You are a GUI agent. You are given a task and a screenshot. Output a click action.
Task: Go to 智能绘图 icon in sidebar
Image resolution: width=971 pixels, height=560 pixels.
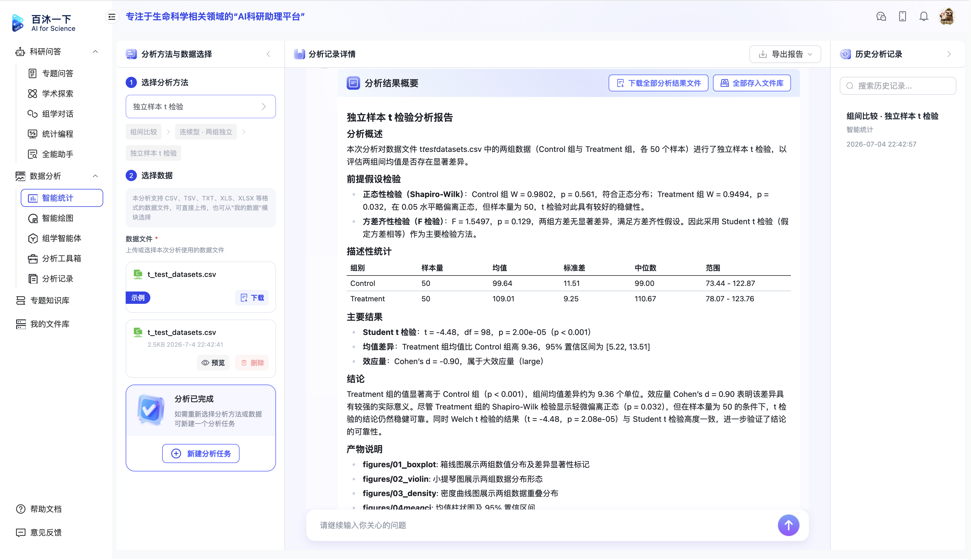(33, 218)
